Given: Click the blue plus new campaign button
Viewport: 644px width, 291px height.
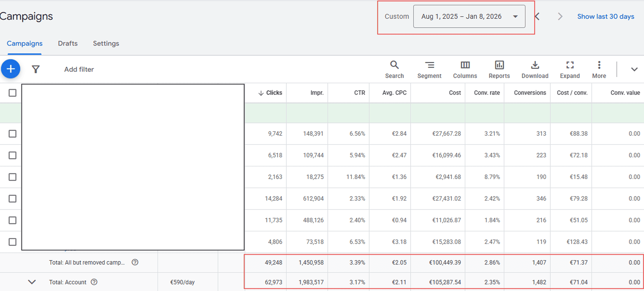Looking at the screenshot, I should point(11,69).
